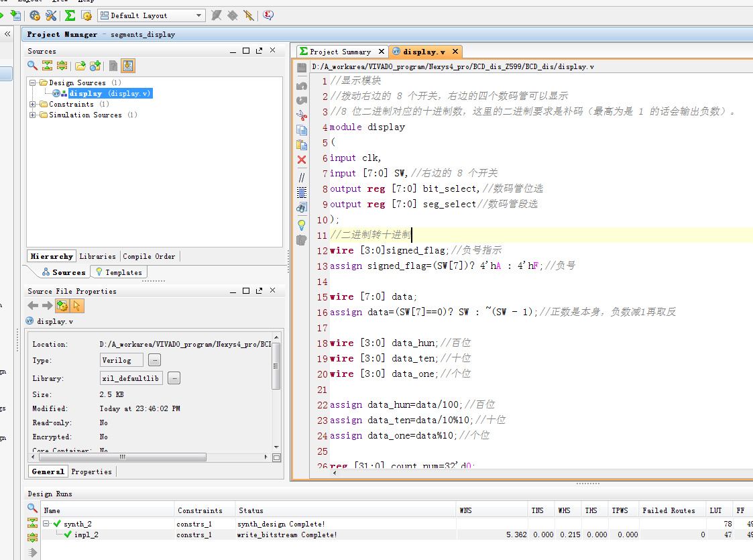Viewport: 753px width, 560px height.
Task: Expand all Design Runs
Action: (x=32, y=537)
